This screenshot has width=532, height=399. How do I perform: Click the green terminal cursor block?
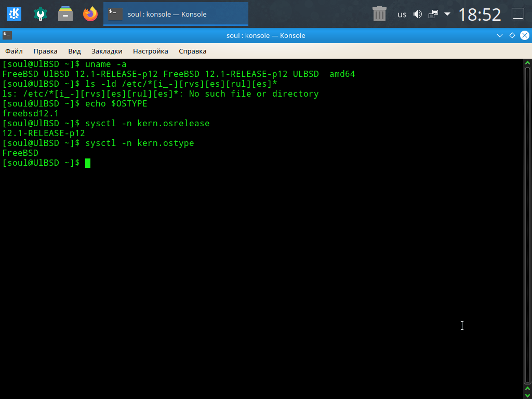pos(88,163)
